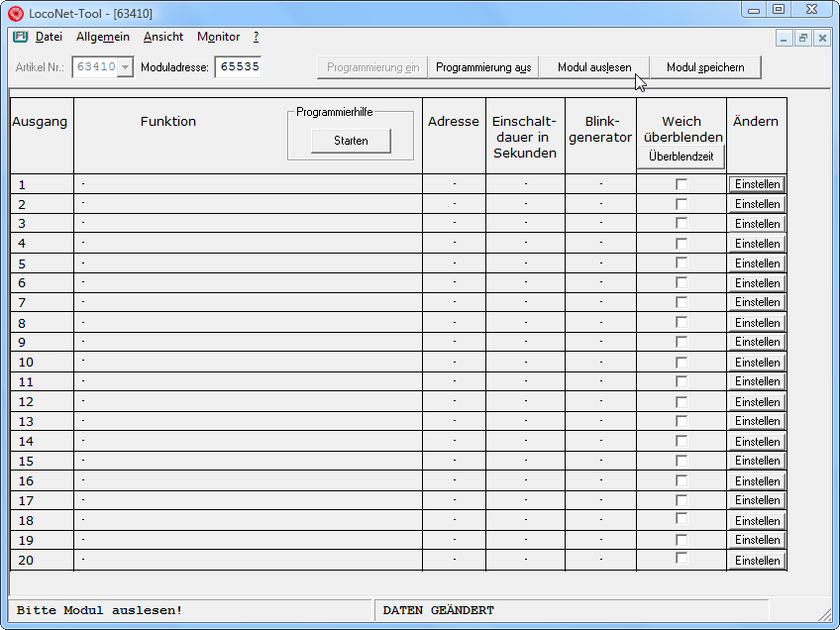
Task: Click Einstellen for Ausgang 14
Action: [x=757, y=442]
